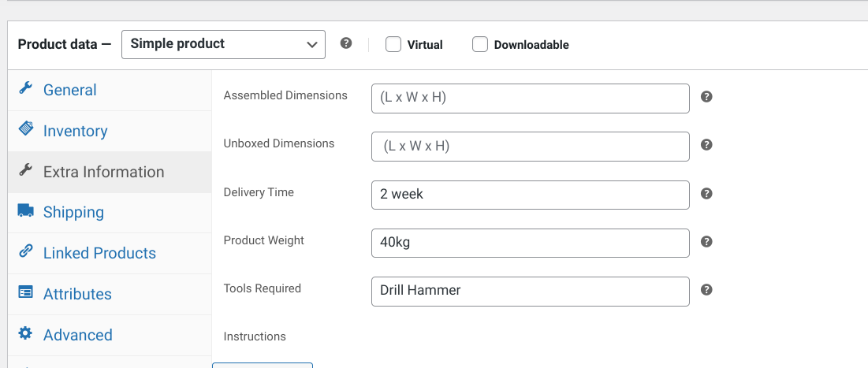Click the Attributes list icon
868x368 pixels.
25,293
